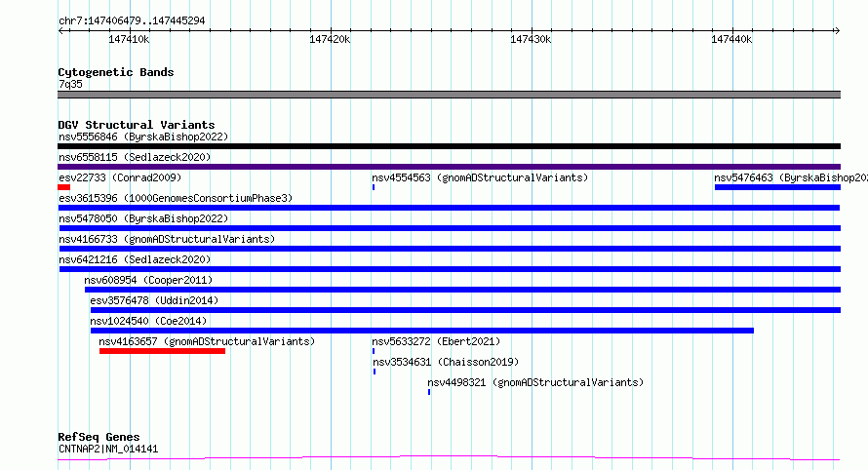Click the right arrow of the ruler
Viewport: 868px width, 470px height.
pos(837,30)
